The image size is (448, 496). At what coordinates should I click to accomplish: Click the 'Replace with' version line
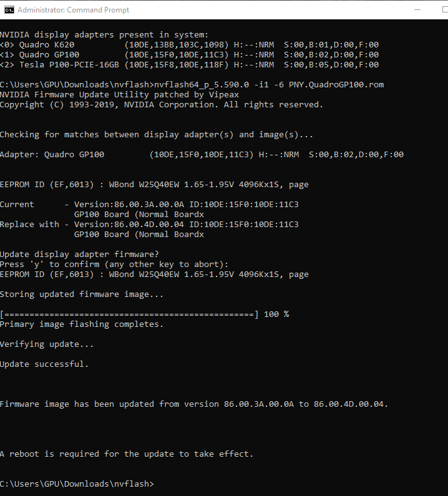coord(150,225)
